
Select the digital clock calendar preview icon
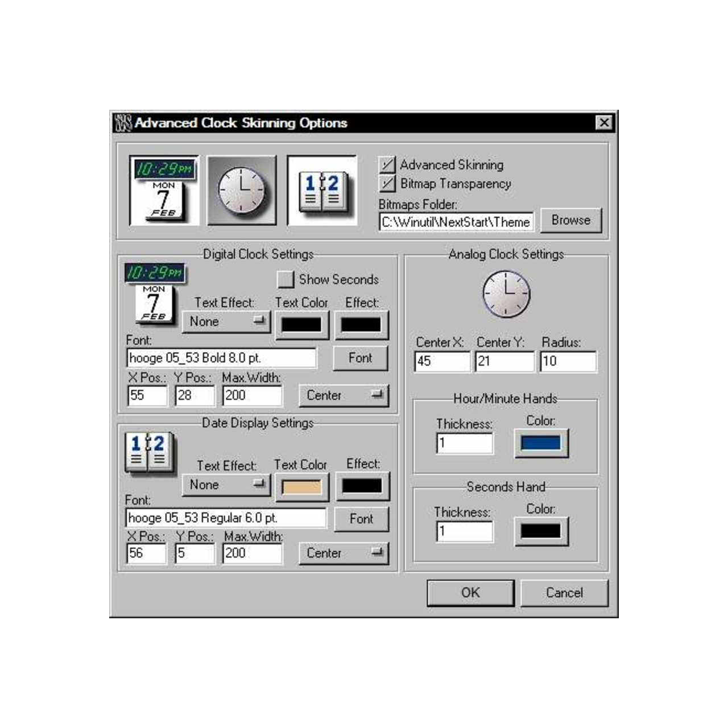[164, 191]
